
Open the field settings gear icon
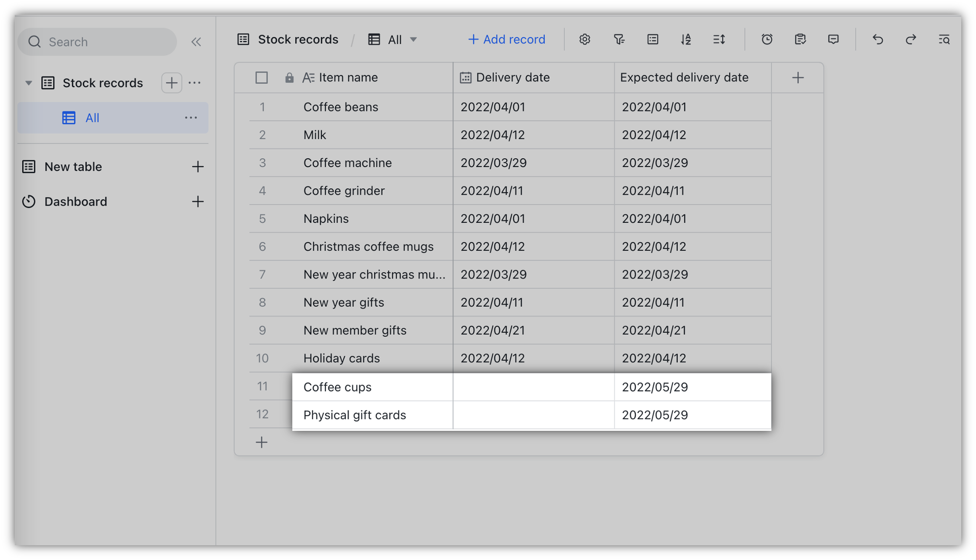click(x=585, y=39)
